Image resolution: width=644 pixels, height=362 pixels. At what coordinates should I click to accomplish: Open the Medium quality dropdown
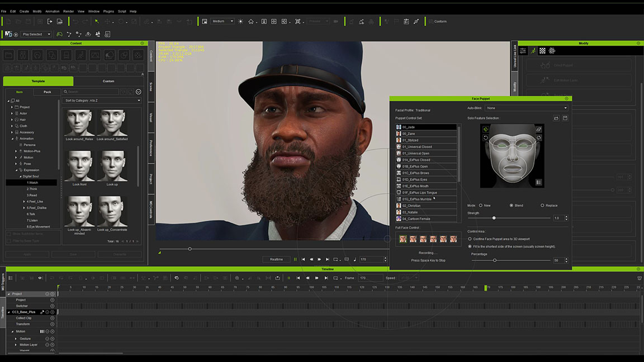[x=222, y=21]
